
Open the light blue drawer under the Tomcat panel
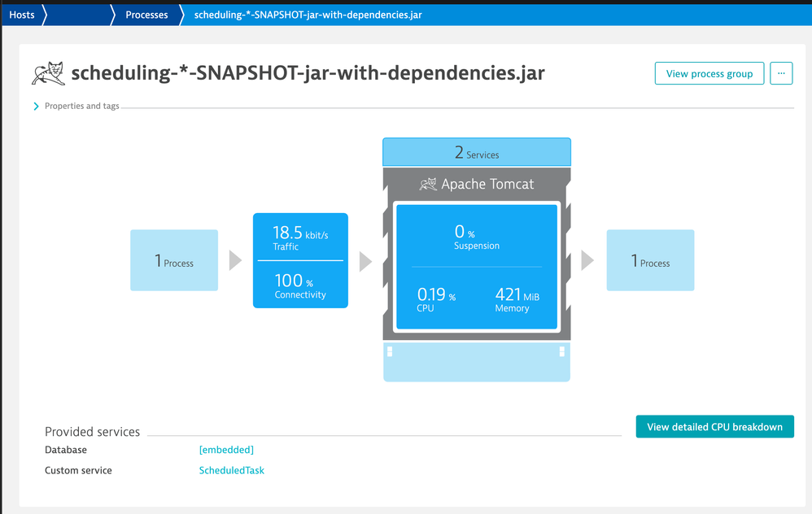point(476,363)
